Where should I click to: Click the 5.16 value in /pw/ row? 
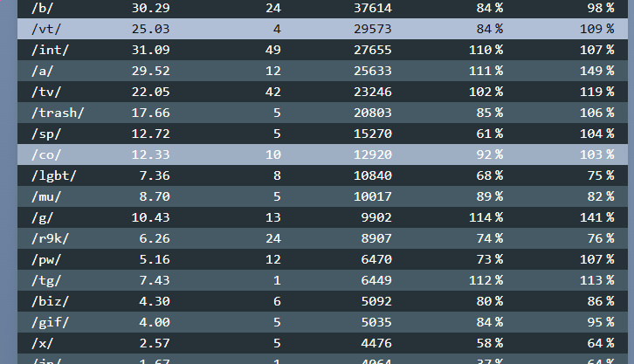(x=155, y=259)
